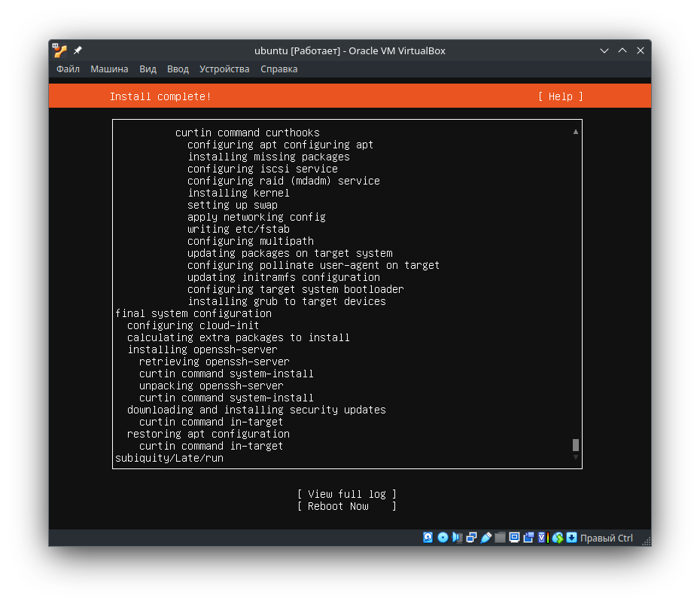700x604 pixels.
Task: Toggle the mouse integration indicator
Action: coord(558,537)
